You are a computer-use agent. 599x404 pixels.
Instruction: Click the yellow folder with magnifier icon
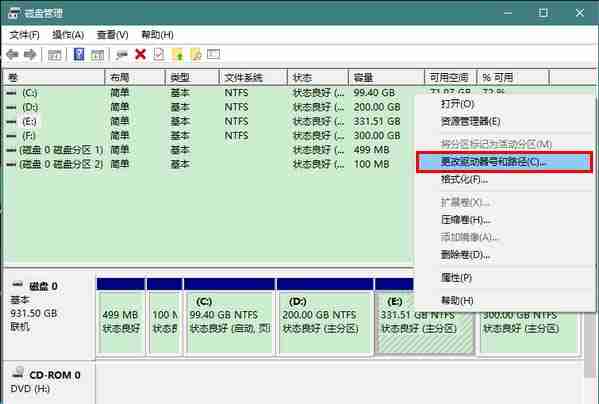(x=196, y=54)
